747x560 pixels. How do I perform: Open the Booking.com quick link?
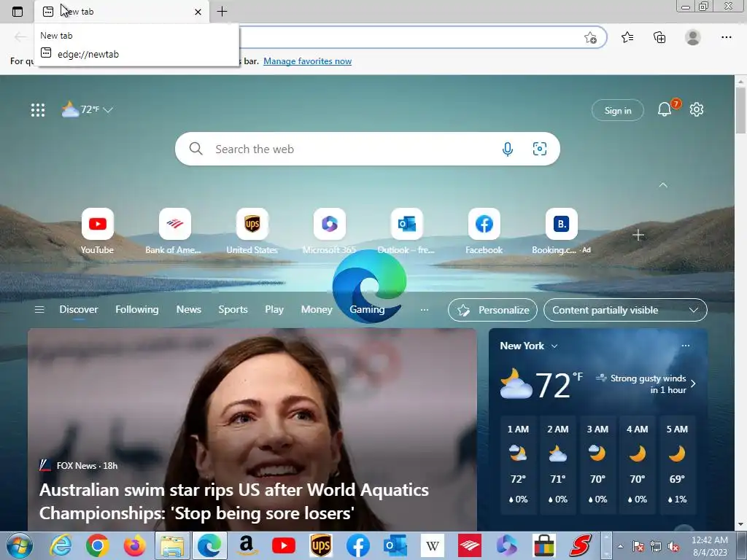tap(561, 231)
